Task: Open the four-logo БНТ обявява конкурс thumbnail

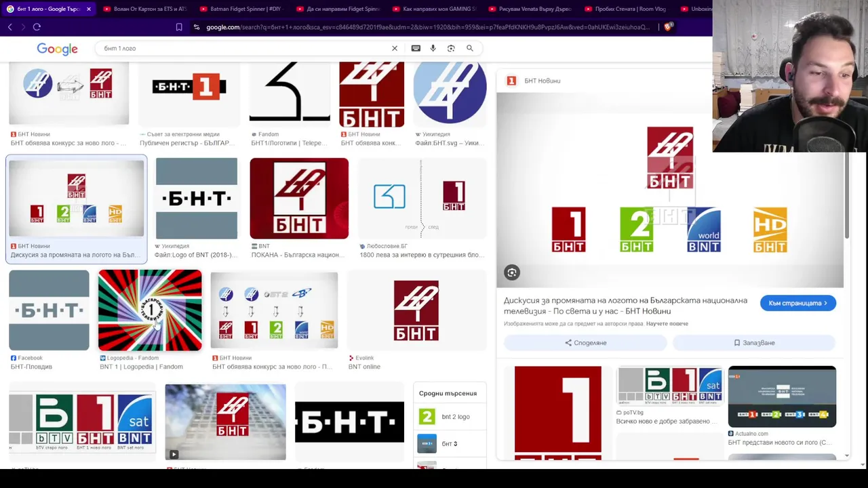Action: 274,310
